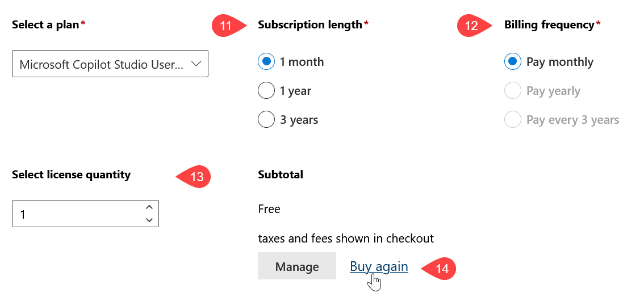Click the red callout marker 13

194,177
